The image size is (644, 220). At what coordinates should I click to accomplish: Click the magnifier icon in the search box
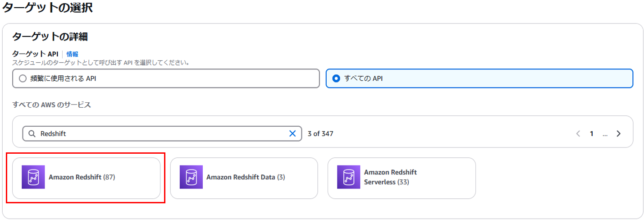[x=32, y=133]
